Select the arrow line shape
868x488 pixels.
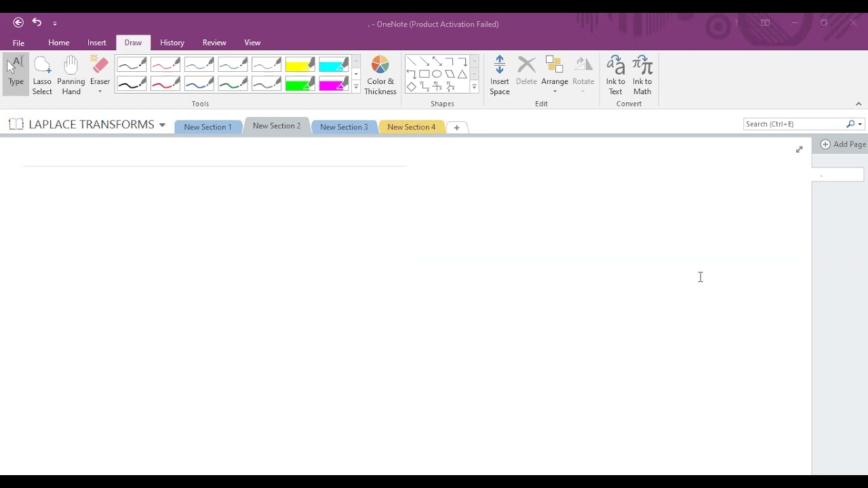[425, 62]
